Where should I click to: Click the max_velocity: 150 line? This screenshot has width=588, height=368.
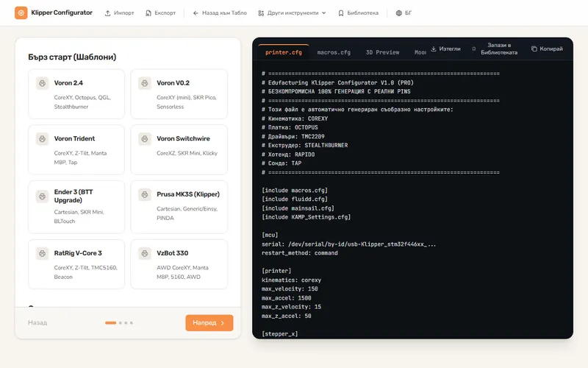tap(290, 289)
